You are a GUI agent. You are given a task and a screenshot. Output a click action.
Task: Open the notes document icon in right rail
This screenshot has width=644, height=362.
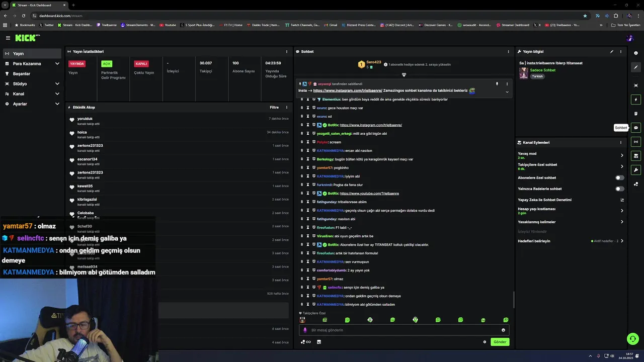tap(636, 114)
